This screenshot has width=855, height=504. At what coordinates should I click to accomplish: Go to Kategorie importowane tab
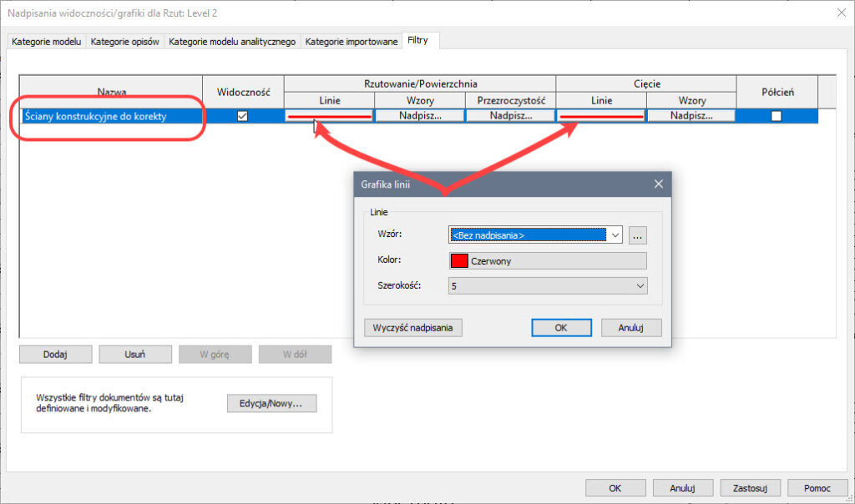pyautogui.click(x=351, y=42)
